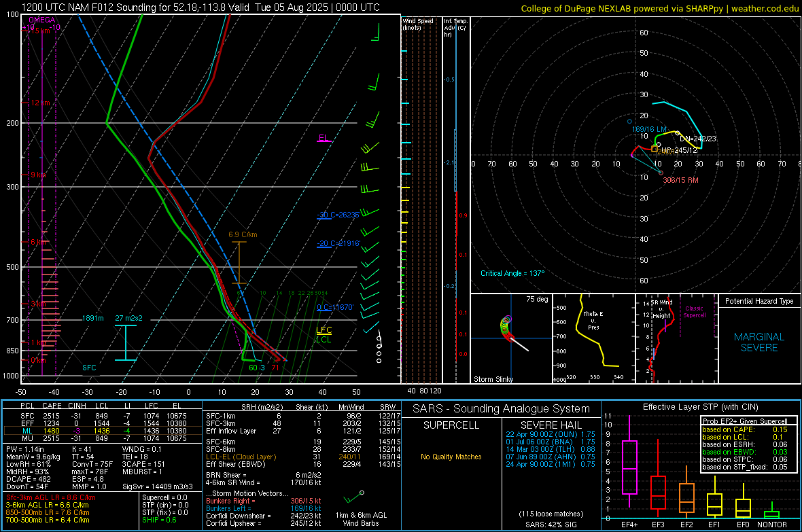Viewport: 802px width, 532px height.
Task: Click the '07 Jun 89 00Z (AHN)' hail analogue
Action: pos(551,457)
